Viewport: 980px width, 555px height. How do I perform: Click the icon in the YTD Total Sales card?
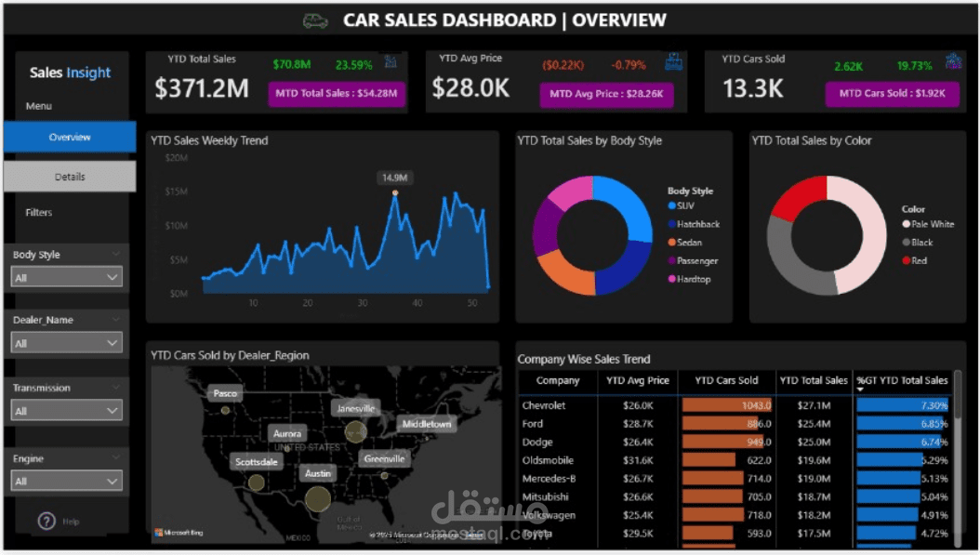(x=391, y=61)
